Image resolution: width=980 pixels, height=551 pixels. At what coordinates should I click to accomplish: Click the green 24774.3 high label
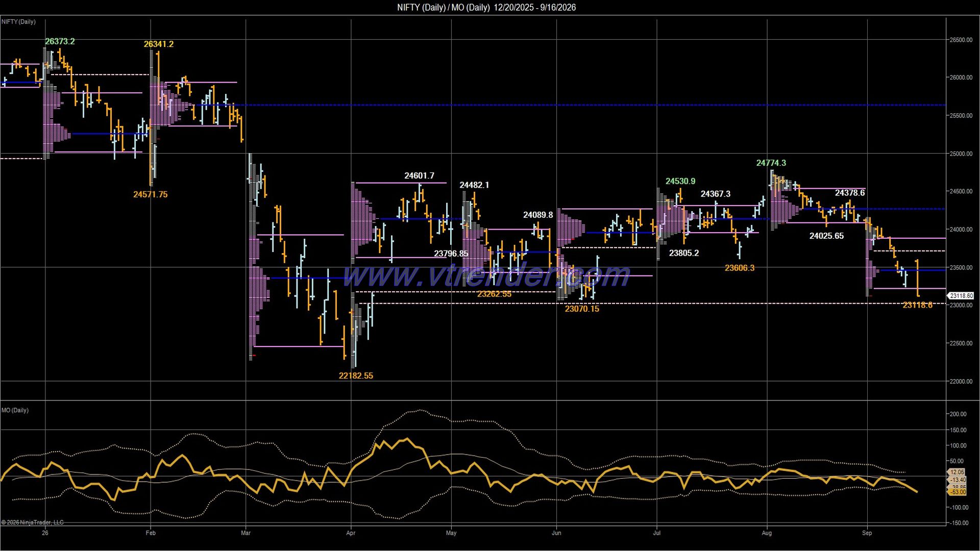(x=771, y=163)
